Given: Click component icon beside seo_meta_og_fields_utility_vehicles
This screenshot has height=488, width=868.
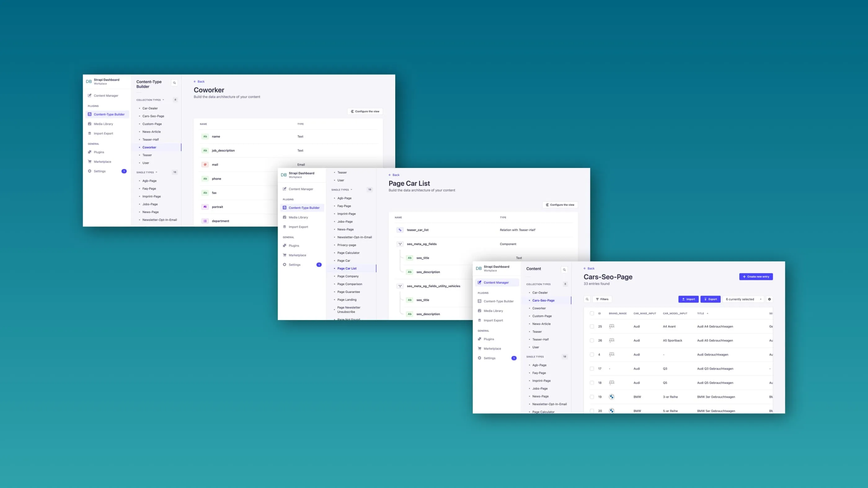Looking at the screenshot, I should 400,286.
